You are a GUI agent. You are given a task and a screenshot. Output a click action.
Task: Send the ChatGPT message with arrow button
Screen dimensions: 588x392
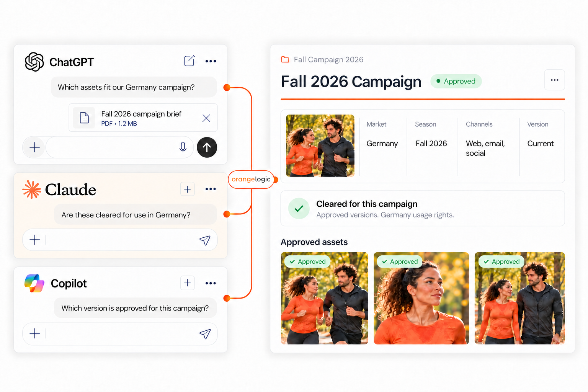207,147
